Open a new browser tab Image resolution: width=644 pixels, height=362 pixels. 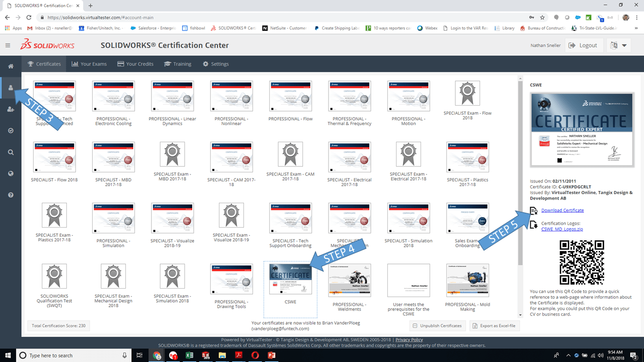pyautogui.click(x=91, y=6)
